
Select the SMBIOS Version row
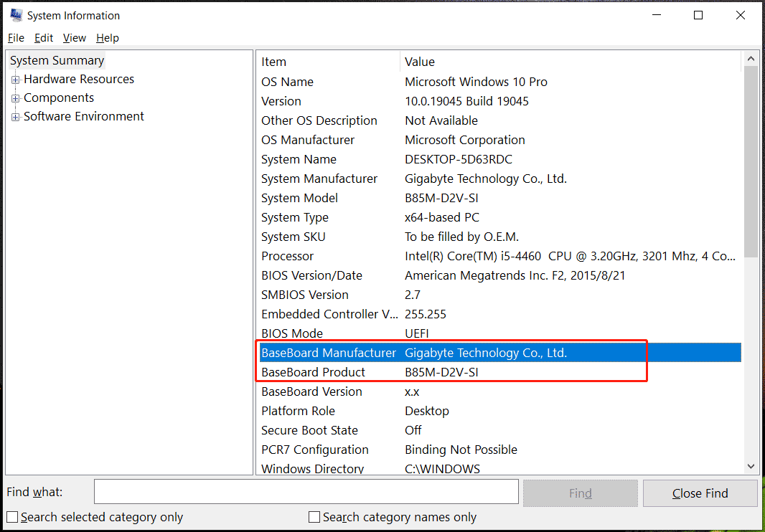click(x=499, y=295)
